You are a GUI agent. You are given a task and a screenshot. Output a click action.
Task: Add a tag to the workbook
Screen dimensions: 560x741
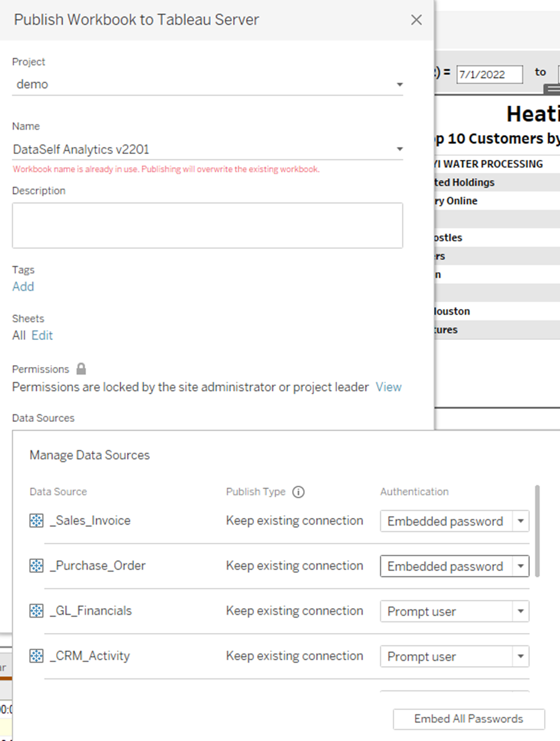[23, 287]
